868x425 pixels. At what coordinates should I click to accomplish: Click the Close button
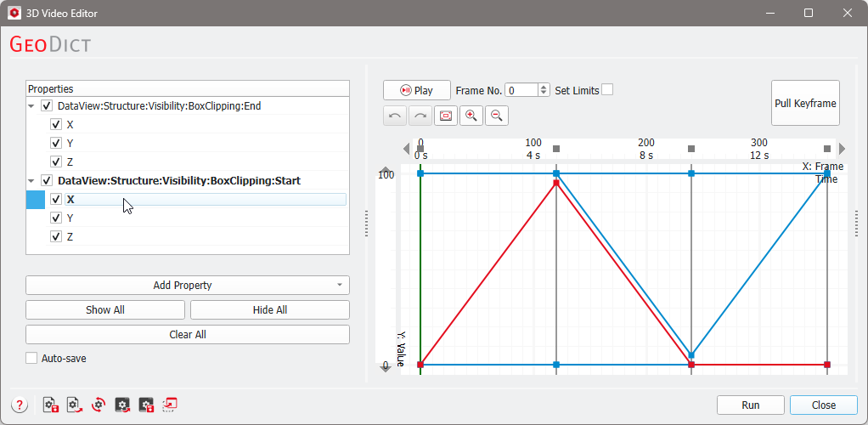click(824, 405)
